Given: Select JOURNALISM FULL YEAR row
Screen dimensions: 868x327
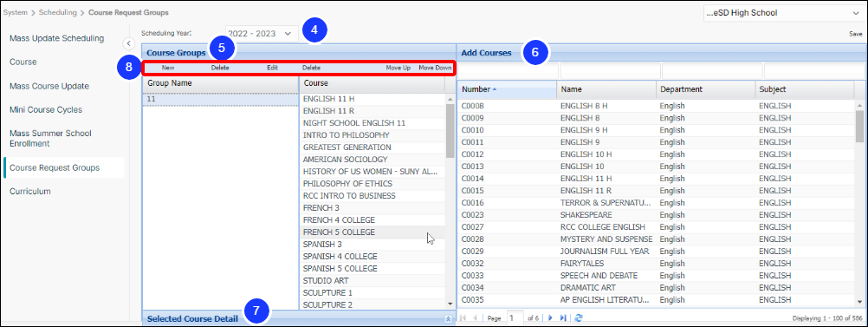Looking at the screenshot, I should point(657,252).
